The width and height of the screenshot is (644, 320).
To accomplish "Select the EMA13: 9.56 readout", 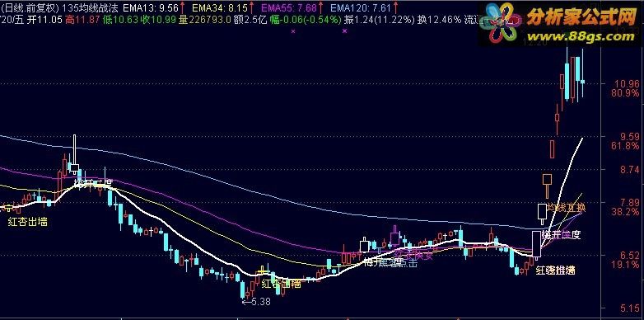I will pos(151,7).
